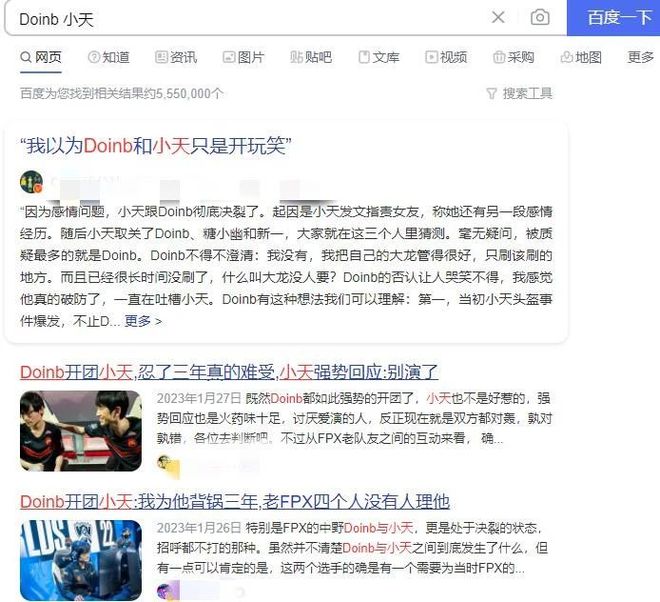The image size is (660, 602).
Task: Switch to the 知道 tab
Action: point(109,57)
